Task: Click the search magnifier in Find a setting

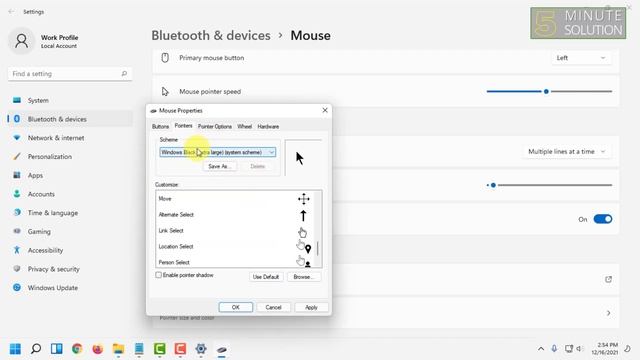Action: click(x=124, y=73)
